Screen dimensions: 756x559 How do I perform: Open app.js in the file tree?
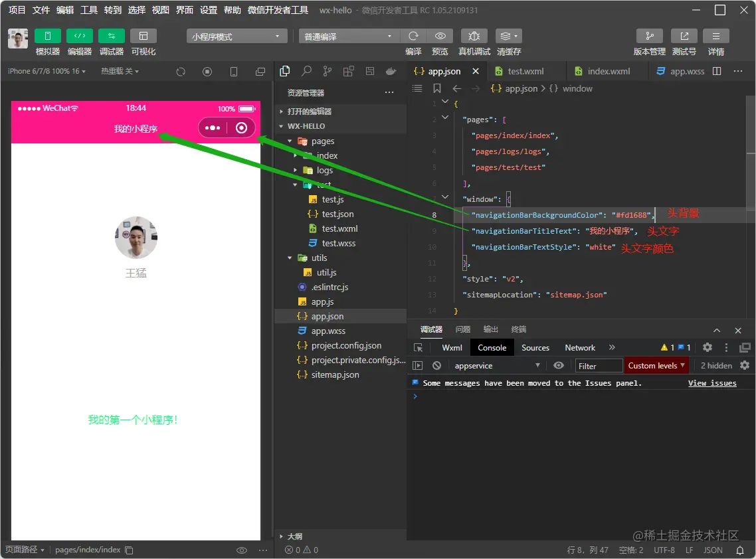coord(340,301)
